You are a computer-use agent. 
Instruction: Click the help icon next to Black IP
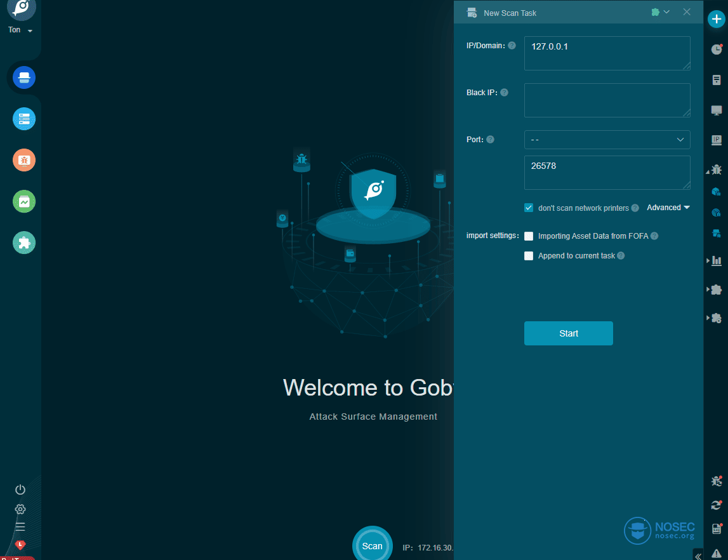pyautogui.click(x=504, y=93)
